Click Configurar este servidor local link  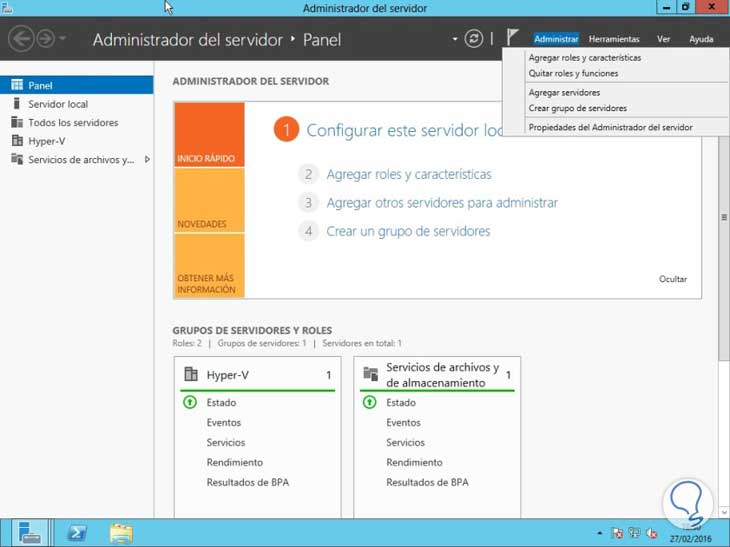(404, 130)
